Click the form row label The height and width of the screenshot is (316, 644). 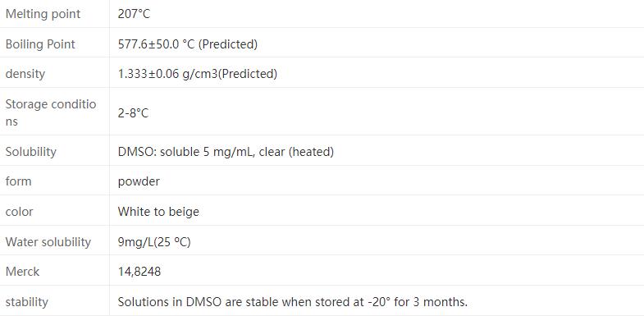pos(18,181)
